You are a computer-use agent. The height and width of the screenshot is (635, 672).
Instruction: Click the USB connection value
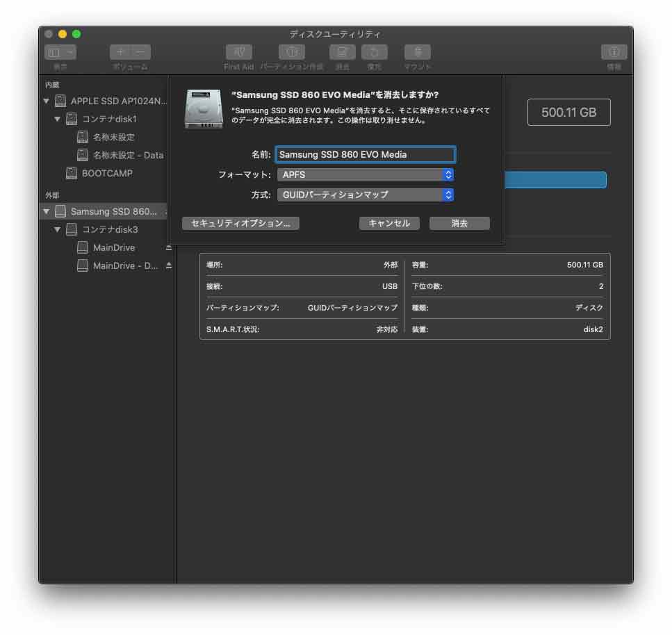[x=390, y=286]
